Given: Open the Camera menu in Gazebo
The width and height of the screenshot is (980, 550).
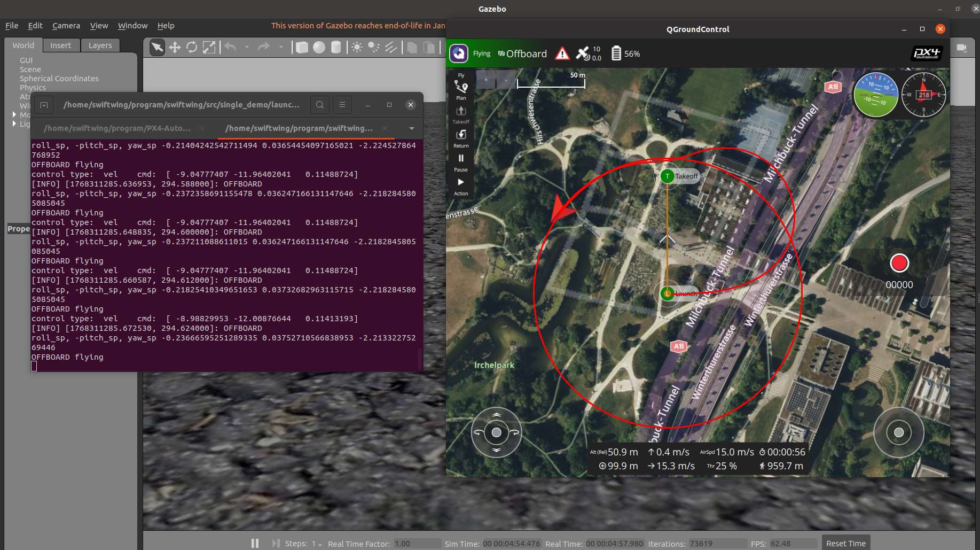Looking at the screenshot, I should tap(66, 26).
